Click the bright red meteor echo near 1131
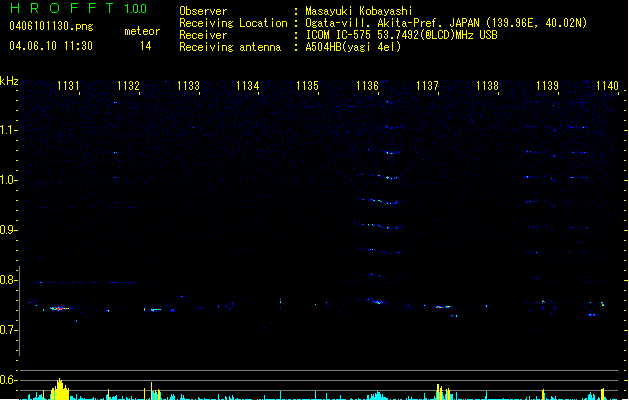629x400 pixels. [59, 309]
